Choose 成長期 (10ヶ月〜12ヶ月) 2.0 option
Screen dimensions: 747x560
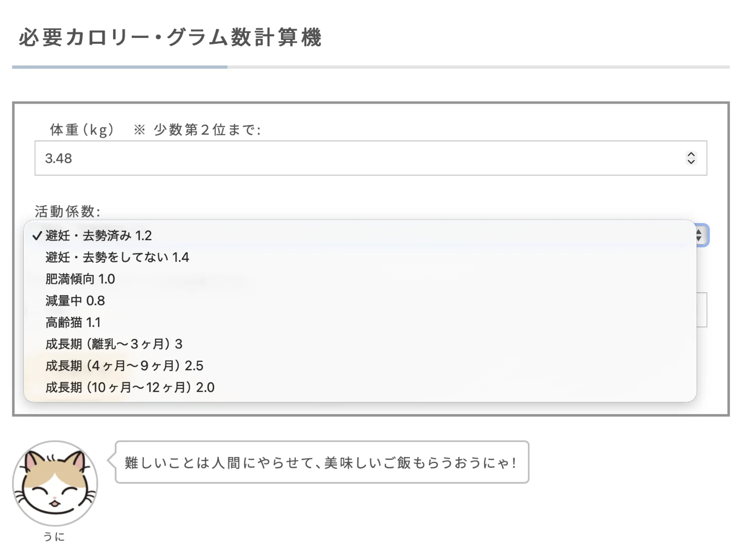[x=130, y=387]
